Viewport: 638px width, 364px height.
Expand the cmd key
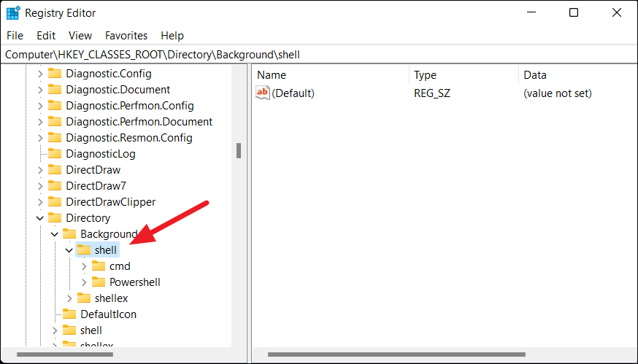coord(84,266)
